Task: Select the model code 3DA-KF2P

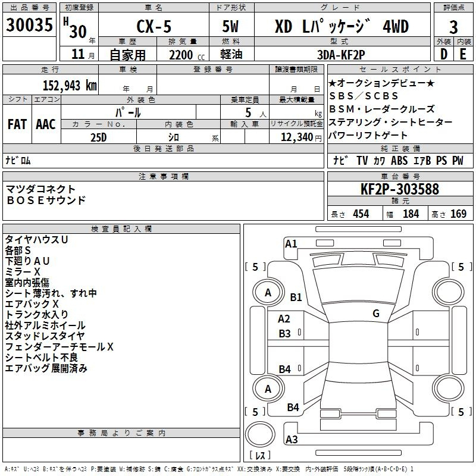Action: pyautogui.click(x=341, y=55)
